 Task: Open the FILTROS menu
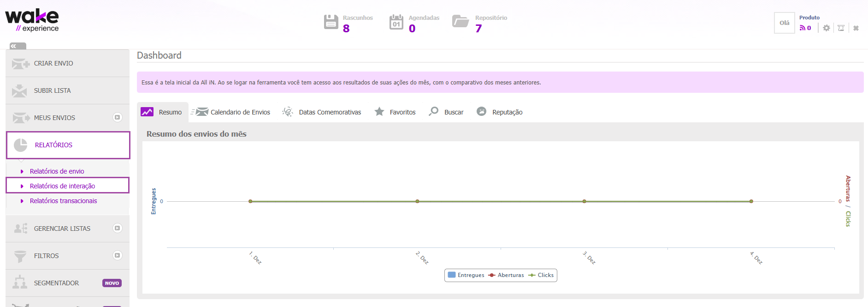(x=67, y=256)
